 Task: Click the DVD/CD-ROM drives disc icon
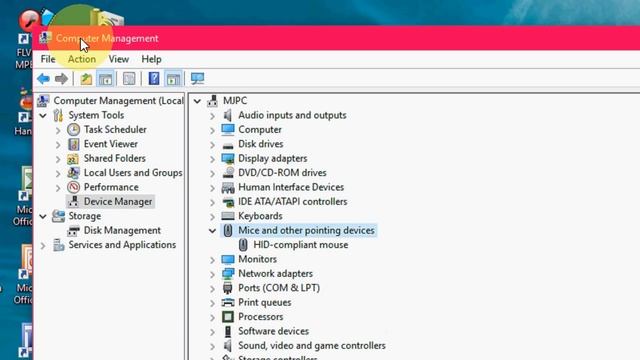(x=228, y=173)
